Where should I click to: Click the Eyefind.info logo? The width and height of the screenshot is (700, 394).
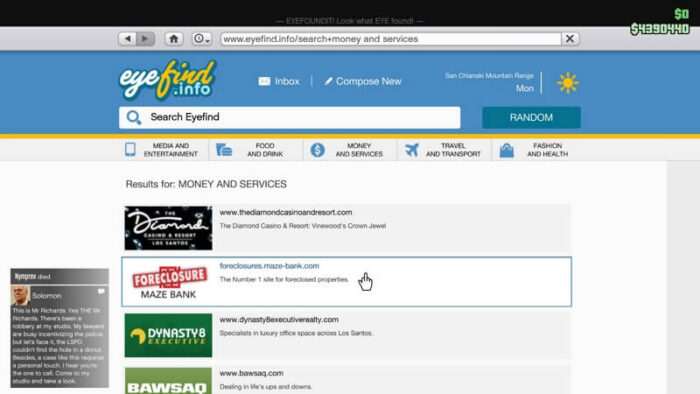(x=168, y=79)
